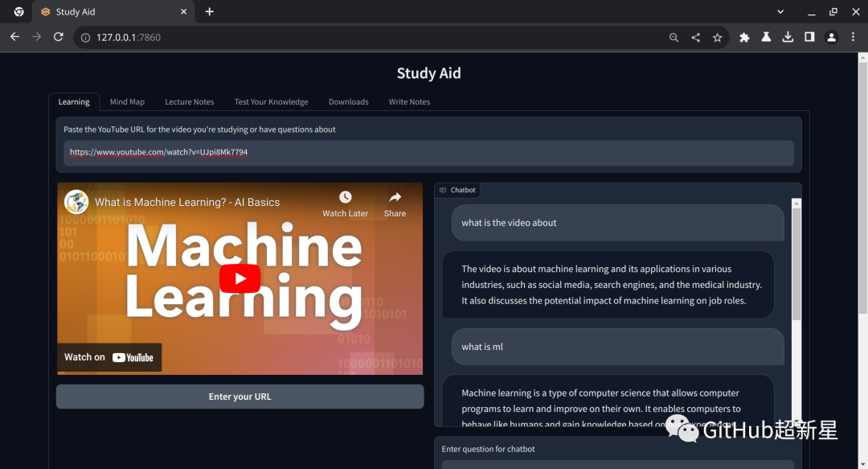This screenshot has width=868, height=469.
Task: Click the Enter your URL button
Action: coord(240,397)
